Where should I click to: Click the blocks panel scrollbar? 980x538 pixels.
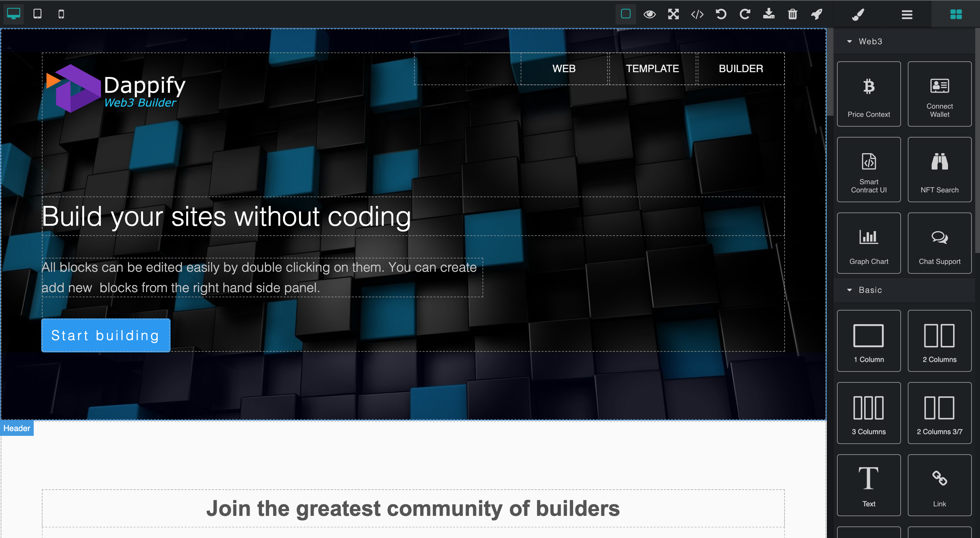tap(977, 141)
